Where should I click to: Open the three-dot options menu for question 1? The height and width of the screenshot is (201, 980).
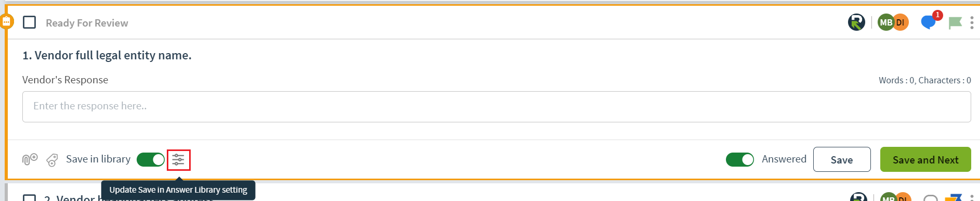coord(972,23)
